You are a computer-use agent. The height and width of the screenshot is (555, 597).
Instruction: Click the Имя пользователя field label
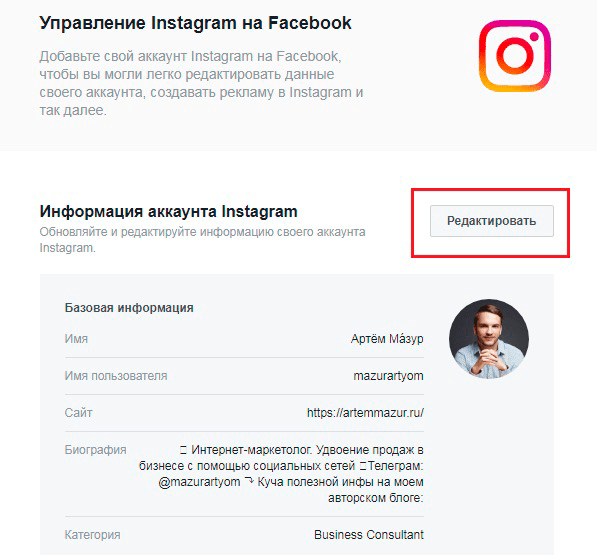(116, 376)
